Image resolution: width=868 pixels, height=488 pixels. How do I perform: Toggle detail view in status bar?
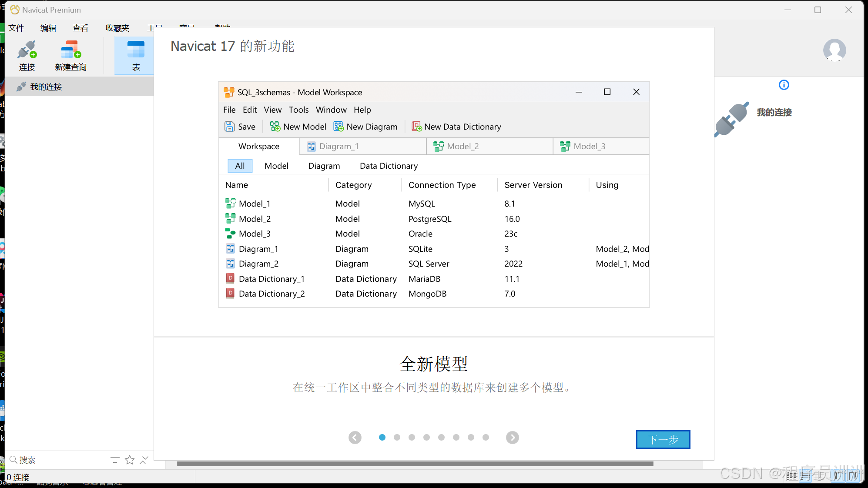tap(805, 476)
